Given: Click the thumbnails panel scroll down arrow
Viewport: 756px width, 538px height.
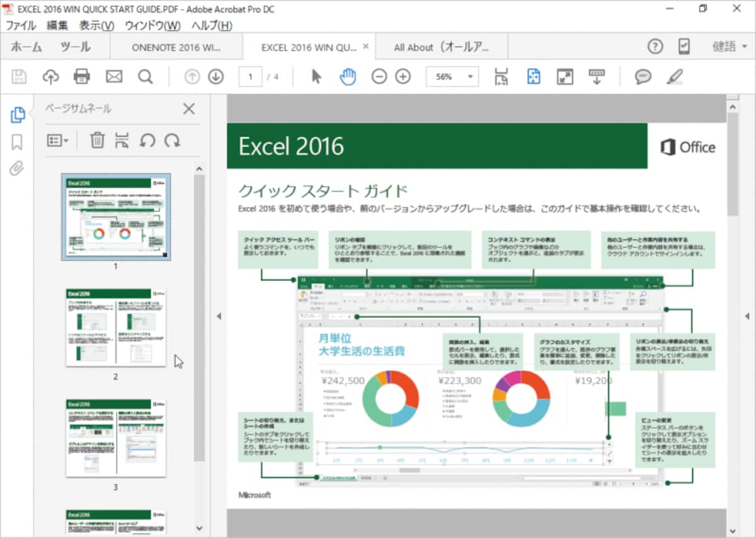Looking at the screenshot, I should (199, 529).
